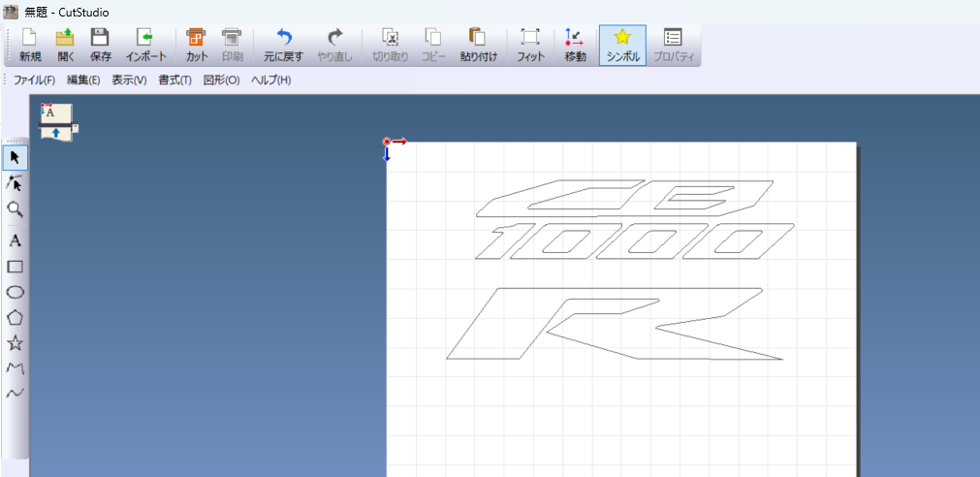
Task: Click the CutStudio app icon in the title bar
Action: 11,12
